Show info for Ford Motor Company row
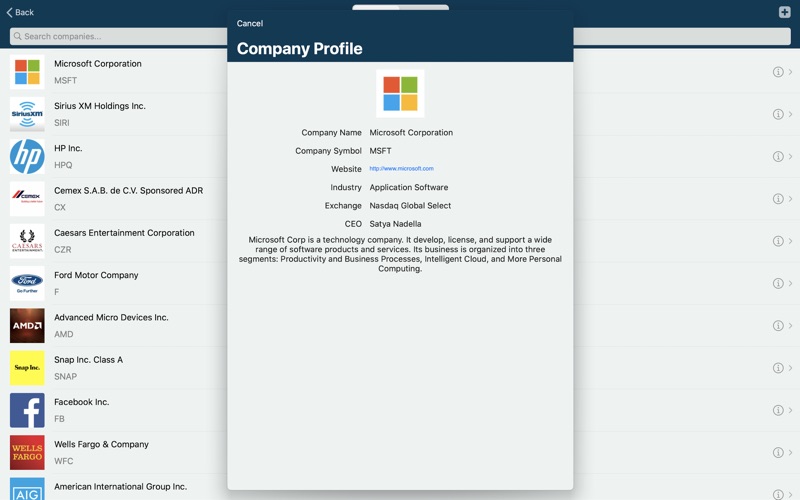The width and height of the screenshot is (800, 500). tap(778, 283)
